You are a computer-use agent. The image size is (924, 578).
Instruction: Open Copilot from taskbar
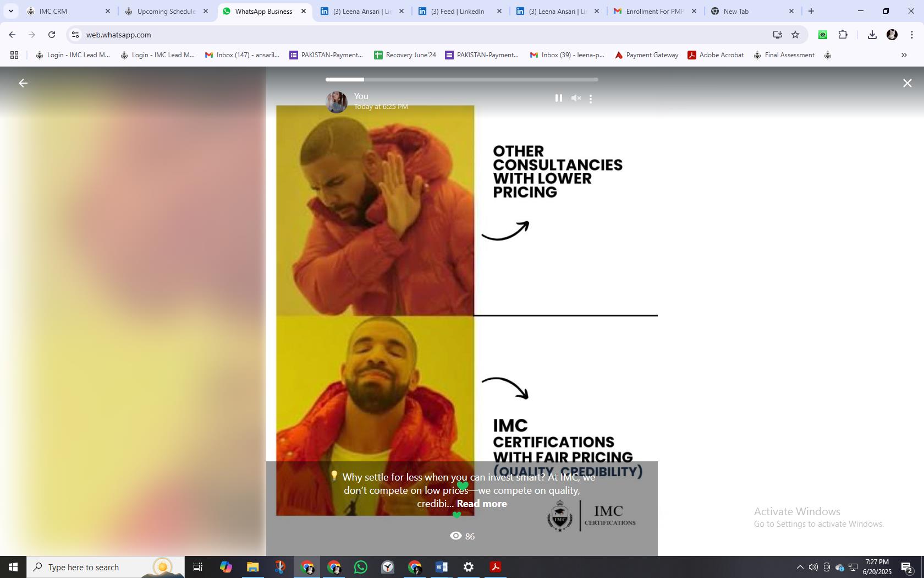pyautogui.click(x=226, y=567)
